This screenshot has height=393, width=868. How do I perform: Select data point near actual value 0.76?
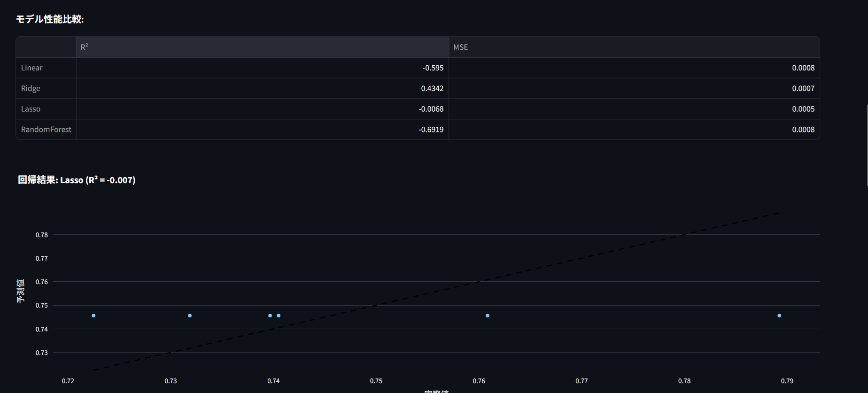488,316
